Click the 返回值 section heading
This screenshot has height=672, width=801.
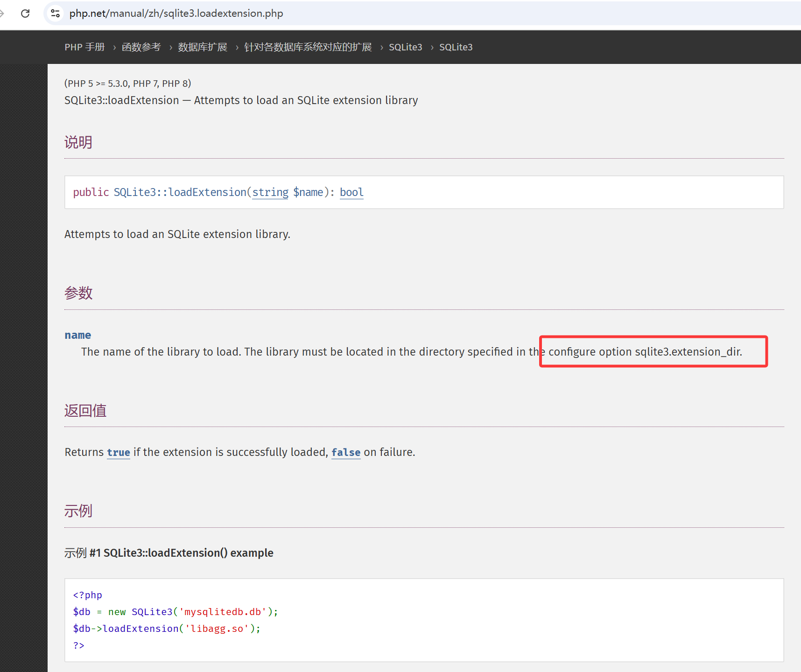(85, 411)
